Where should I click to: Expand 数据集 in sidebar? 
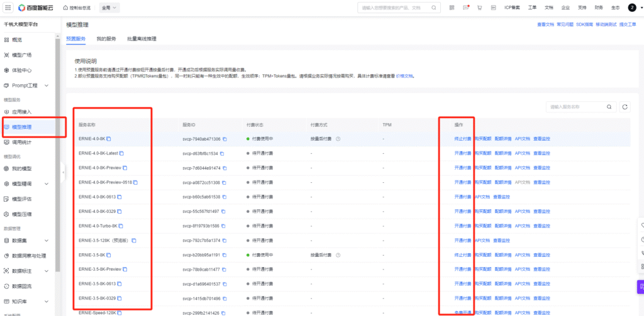[47, 241]
